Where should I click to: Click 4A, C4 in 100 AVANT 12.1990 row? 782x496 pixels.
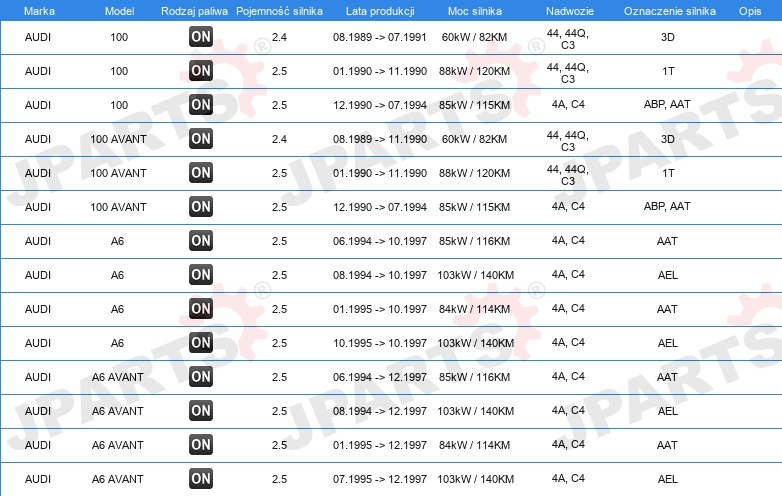pos(568,206)
